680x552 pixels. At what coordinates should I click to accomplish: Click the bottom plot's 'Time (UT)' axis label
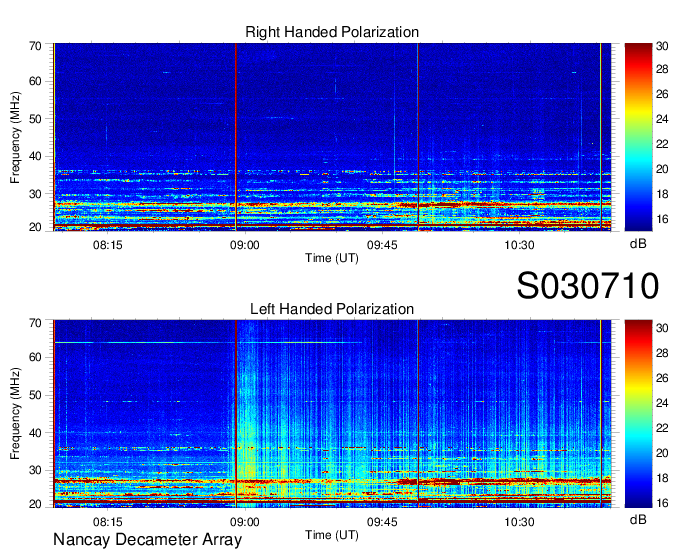(332, 535)
